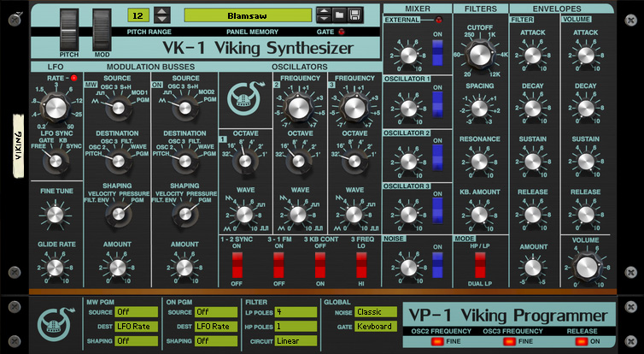This screenshot has height=354, width=644.
Task: Click the LFO Rate red LED
Action: tap(74, 78)
